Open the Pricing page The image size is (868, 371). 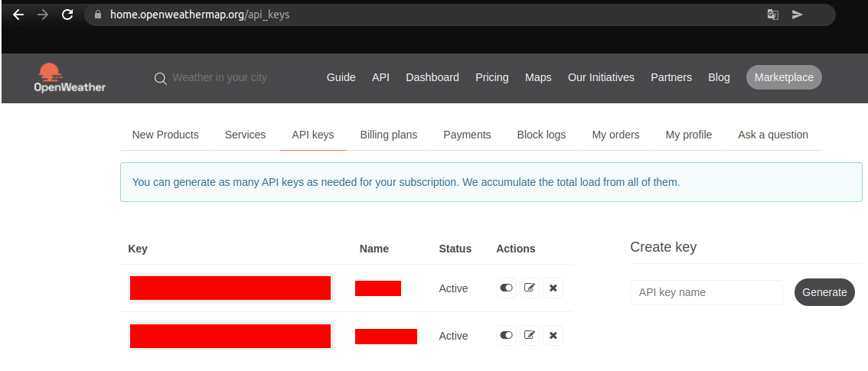(492, 77)
